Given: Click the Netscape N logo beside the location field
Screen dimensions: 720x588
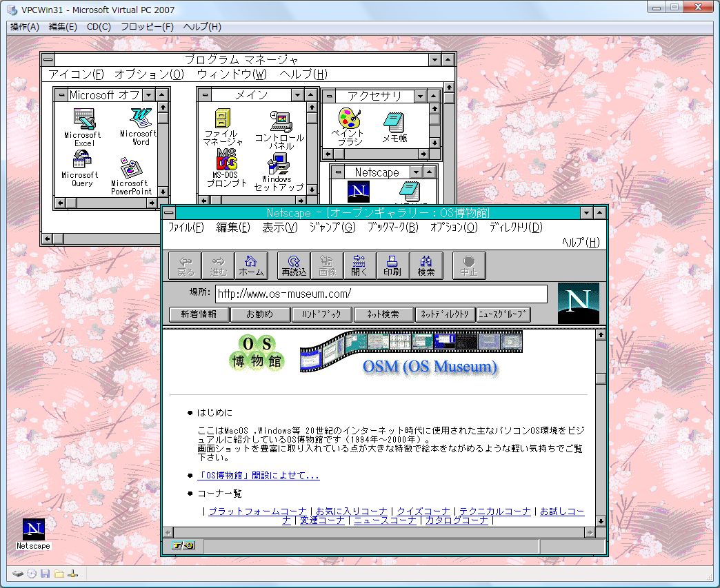Looking at the screenshot, I should [x=579, y=303].
